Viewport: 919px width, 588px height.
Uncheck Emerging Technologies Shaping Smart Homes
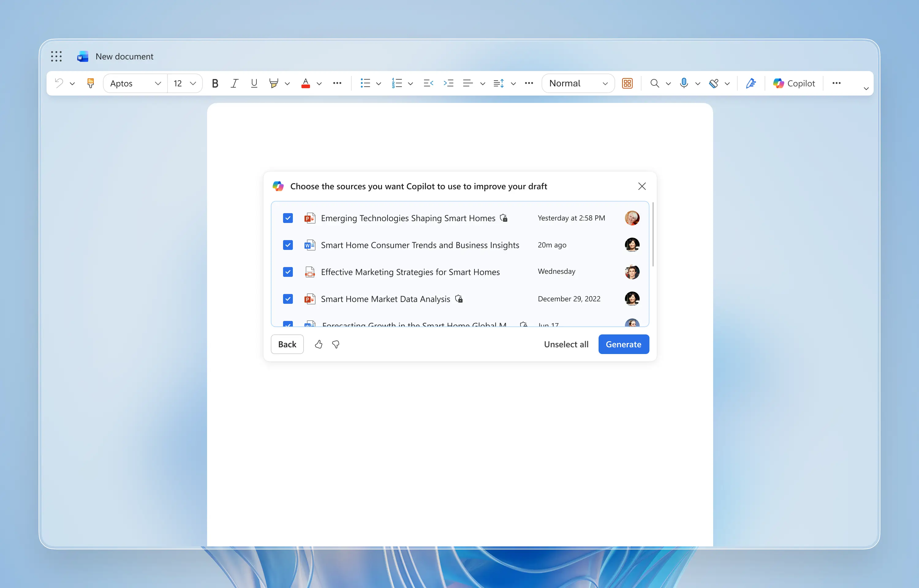point(288,218)
